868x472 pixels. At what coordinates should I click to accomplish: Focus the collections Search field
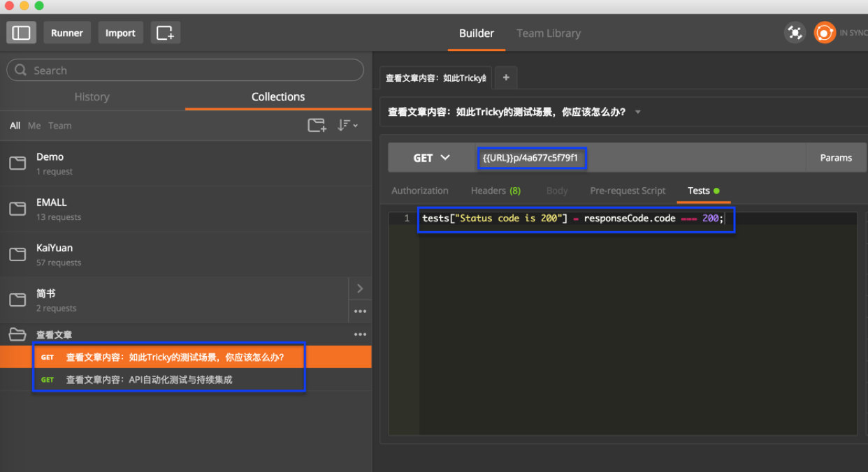pos(185,71)
